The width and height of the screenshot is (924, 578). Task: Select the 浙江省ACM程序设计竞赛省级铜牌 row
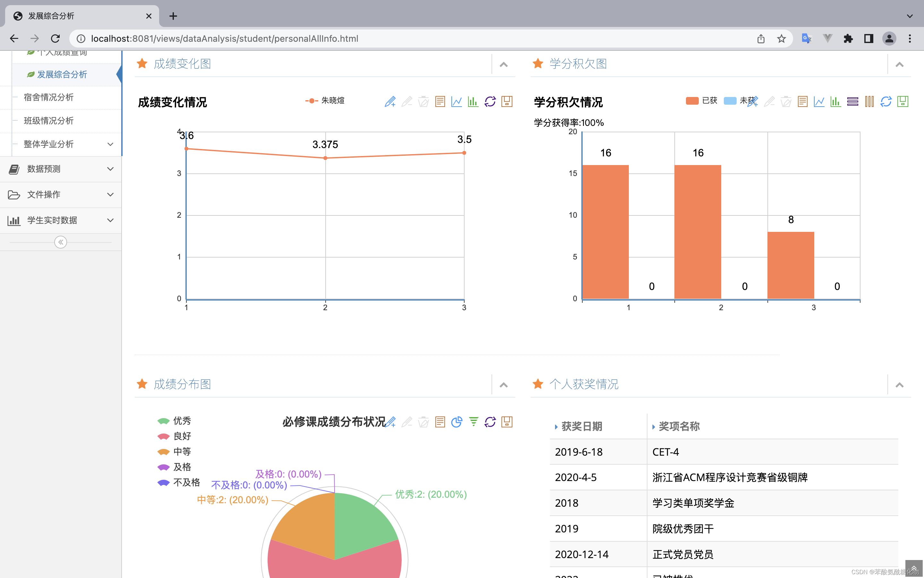click(x=723, y=477)
